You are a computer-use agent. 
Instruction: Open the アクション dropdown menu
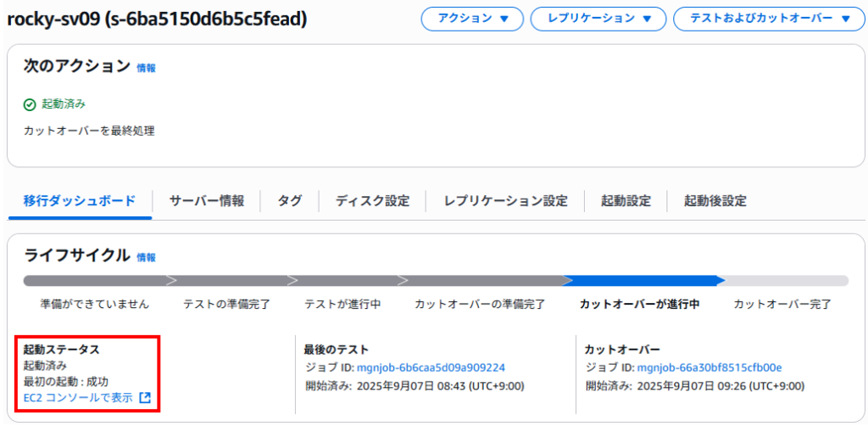tap(472, 19)
